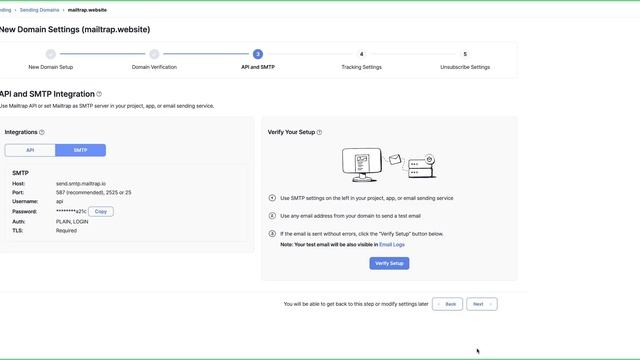Click the computer and server illustration
Viewport: 640px width, 360px height.
[389, 165]
